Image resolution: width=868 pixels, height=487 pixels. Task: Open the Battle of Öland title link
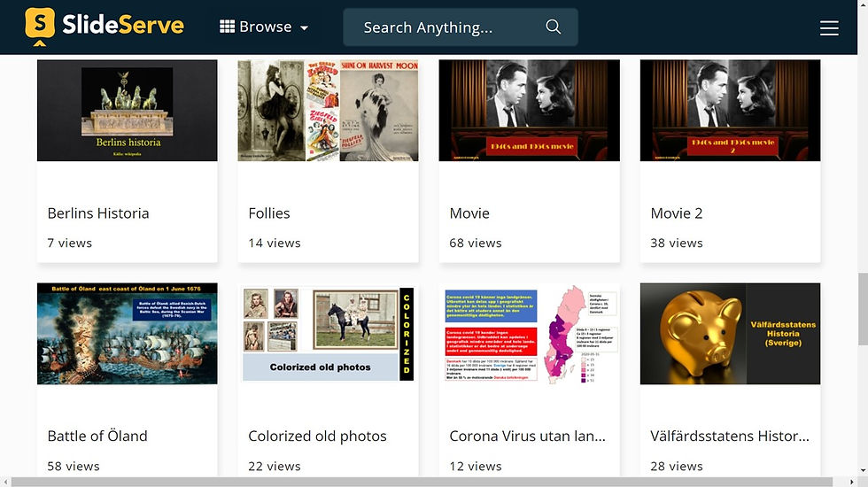point(97,436)
